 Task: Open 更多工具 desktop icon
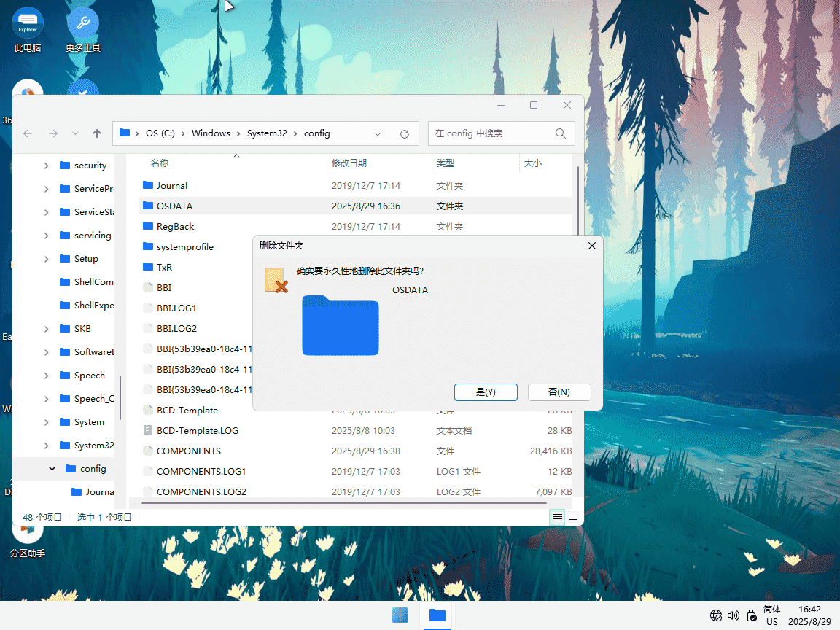click(x=83, y=29)
